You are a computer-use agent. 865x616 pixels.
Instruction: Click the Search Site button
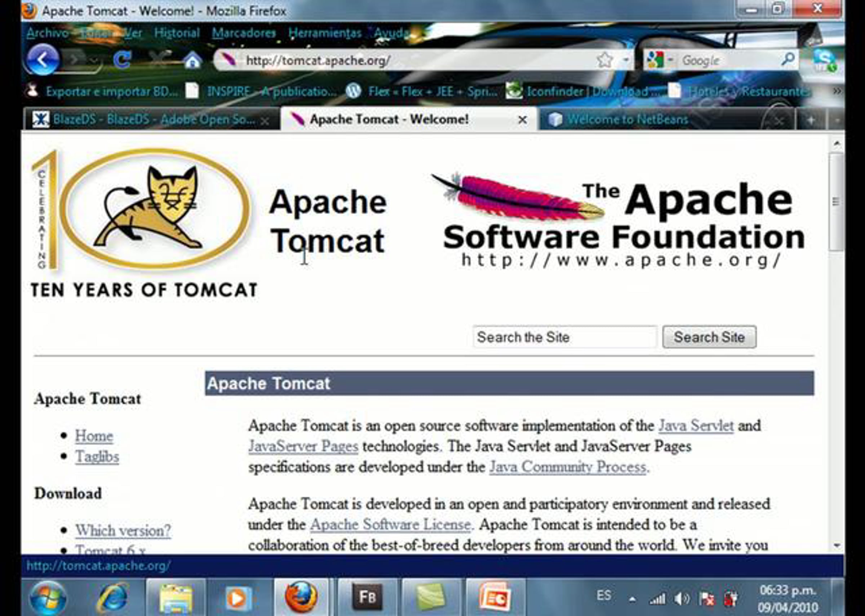click(x=709, y=337)
